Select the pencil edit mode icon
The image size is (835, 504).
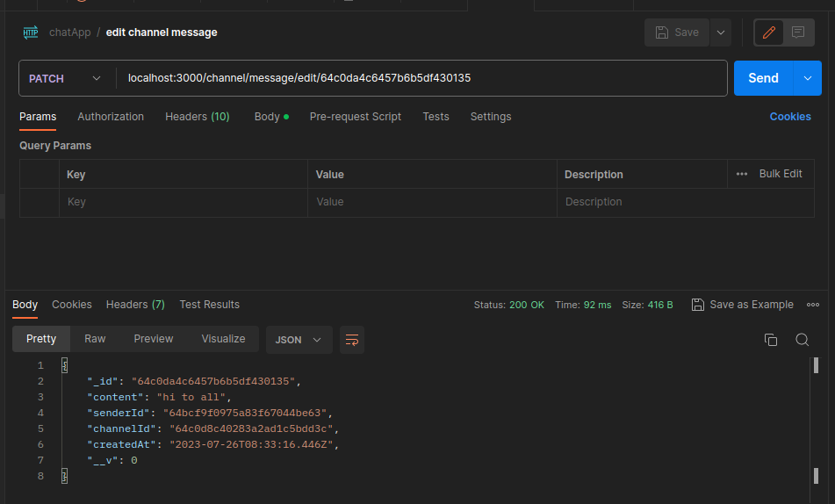tap(769, 32)
